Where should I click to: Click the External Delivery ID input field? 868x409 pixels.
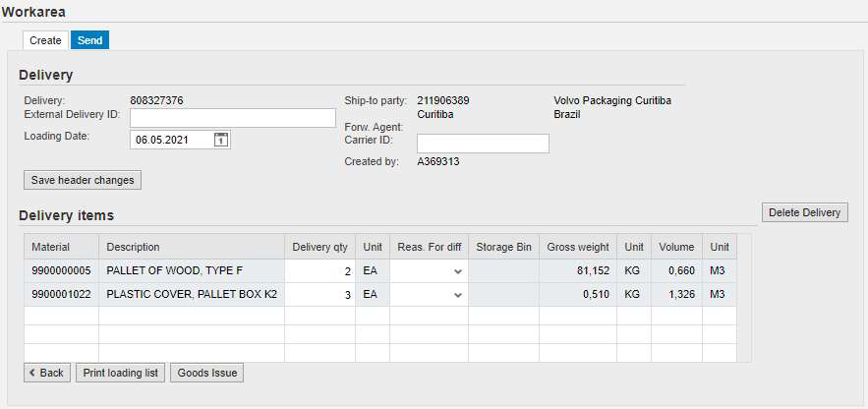232,118
